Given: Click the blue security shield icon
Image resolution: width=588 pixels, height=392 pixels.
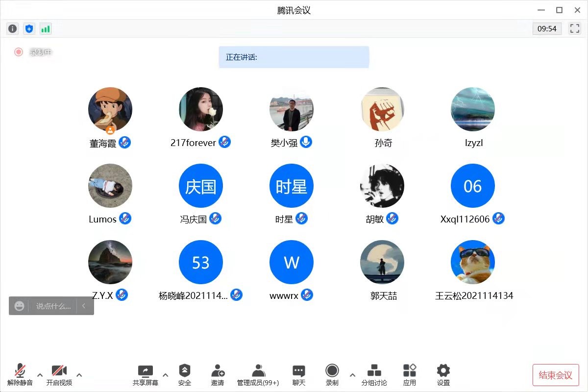Looking at the screenshot, I should pos(29,29).
